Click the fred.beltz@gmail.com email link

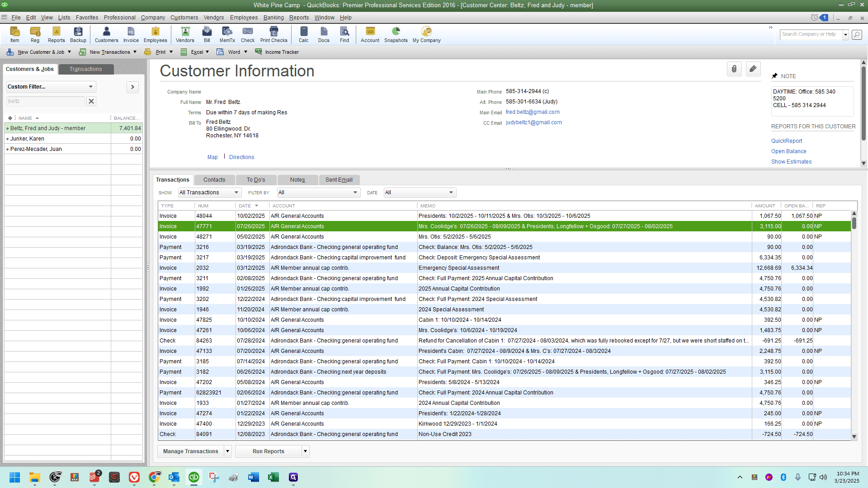tap(533, 112)
